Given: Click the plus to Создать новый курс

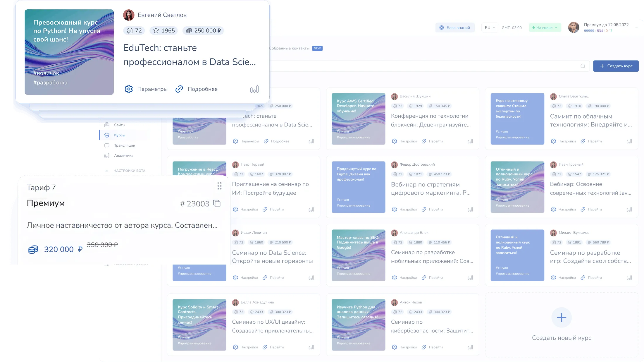Looking at the screenshot, I should coord(562,318).
